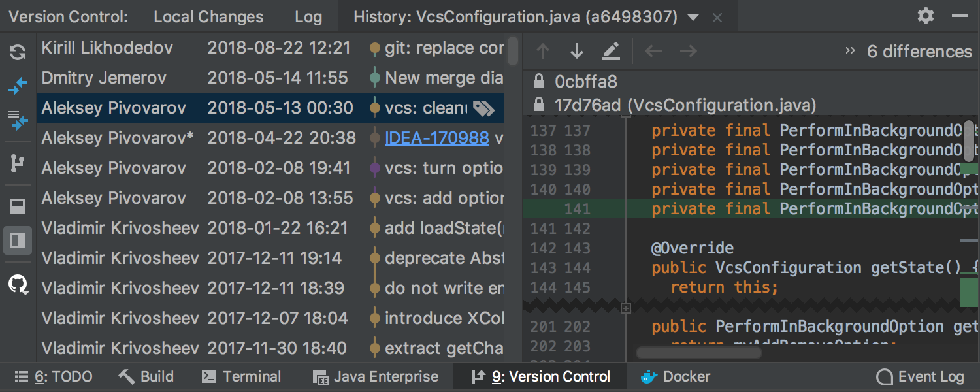Click the Show Diff arrows icon
This screenshot has width=980, height=392.
point(18,85)
